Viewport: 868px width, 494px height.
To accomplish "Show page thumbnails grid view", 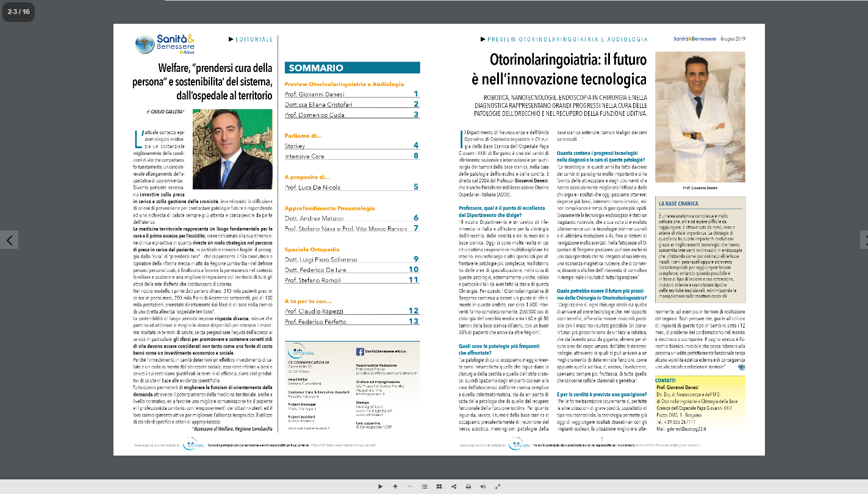I will [x=439, y=486].
